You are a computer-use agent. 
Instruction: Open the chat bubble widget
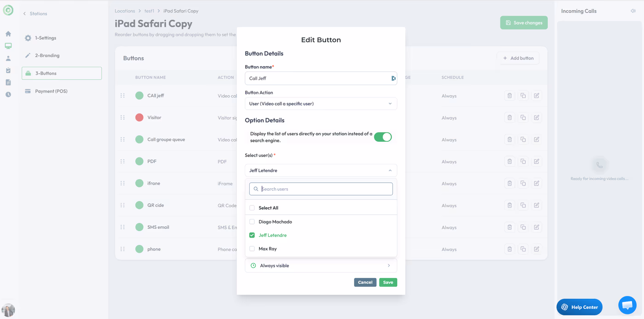click(627, 305)
